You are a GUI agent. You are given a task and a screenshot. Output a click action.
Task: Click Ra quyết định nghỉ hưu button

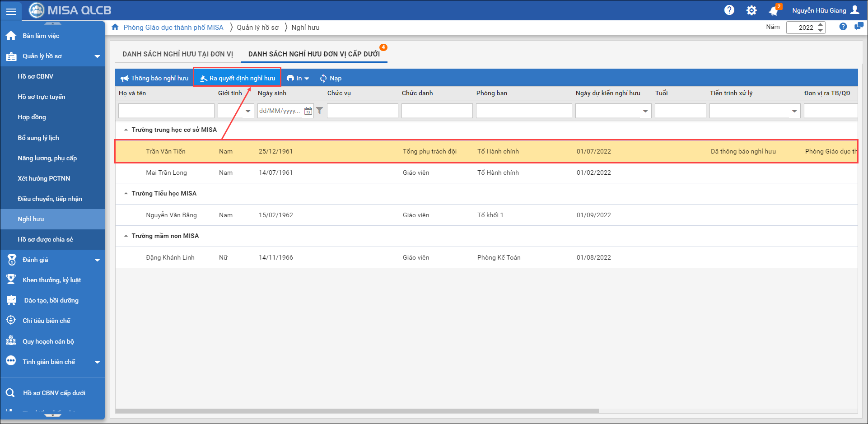click(x=238, y=78)
